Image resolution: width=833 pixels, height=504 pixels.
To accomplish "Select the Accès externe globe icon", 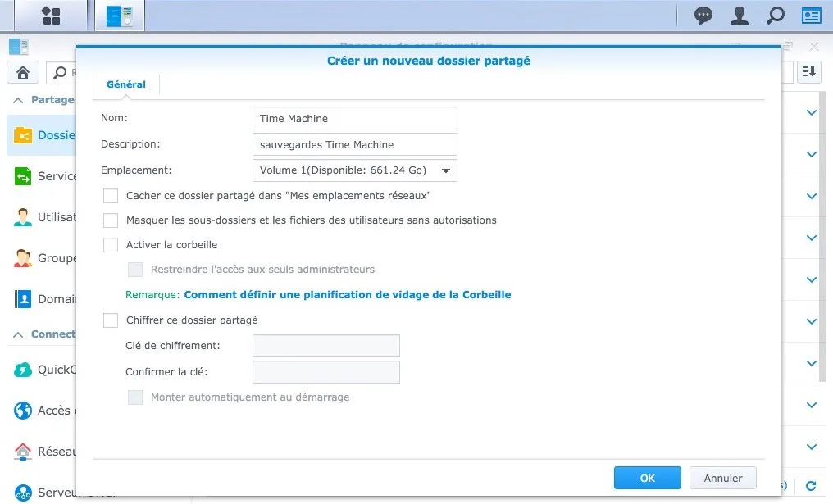I will (x=22, y=411).
